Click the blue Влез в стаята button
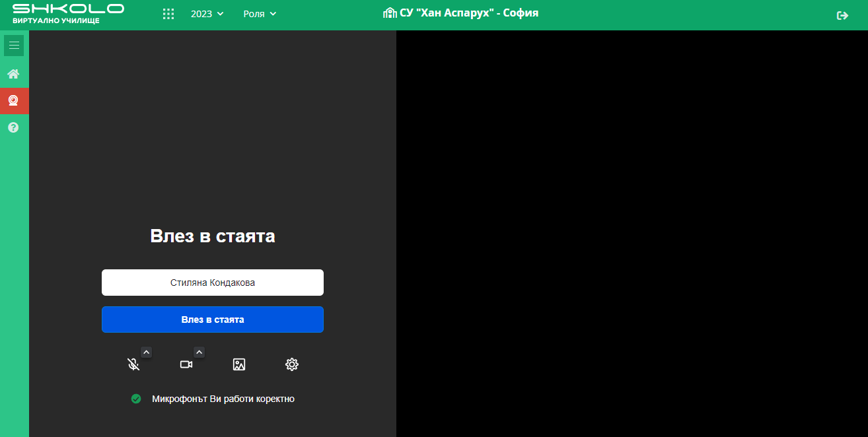The width and height of the screenshot is (868, 437). [x=213, y=319]
